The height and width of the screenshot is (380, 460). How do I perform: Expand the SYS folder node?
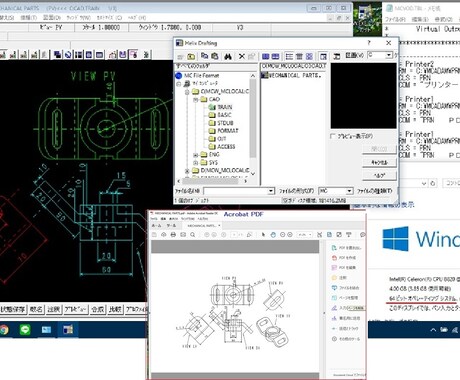click(196, 163)
